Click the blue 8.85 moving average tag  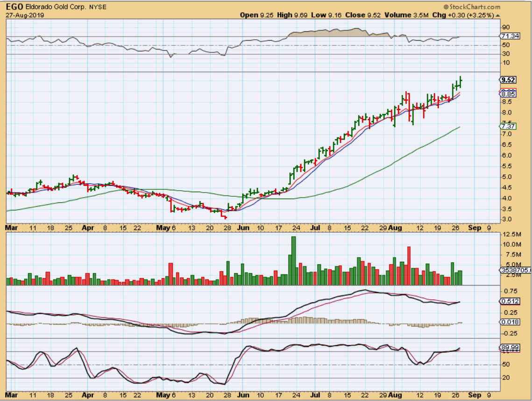(x=507, y=94)
